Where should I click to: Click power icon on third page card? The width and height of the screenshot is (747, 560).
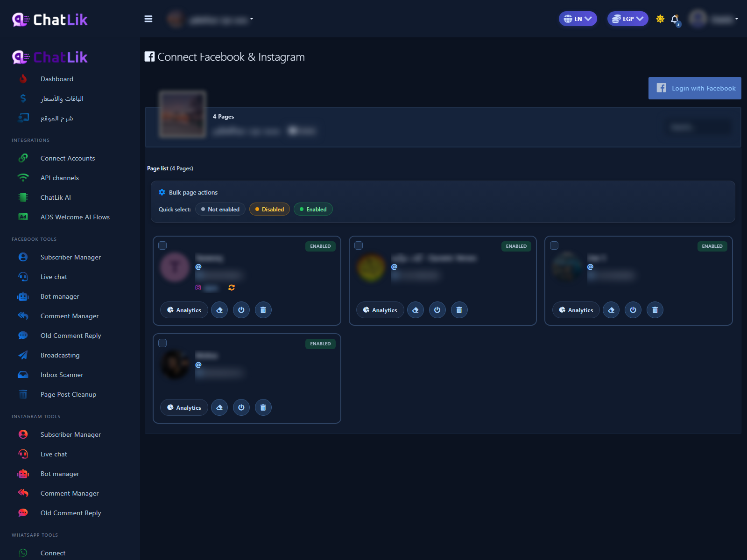(633, 310)
